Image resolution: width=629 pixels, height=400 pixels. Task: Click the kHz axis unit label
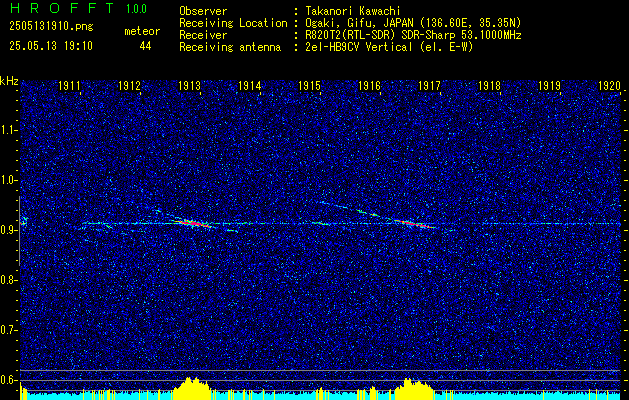coord(9,81)
